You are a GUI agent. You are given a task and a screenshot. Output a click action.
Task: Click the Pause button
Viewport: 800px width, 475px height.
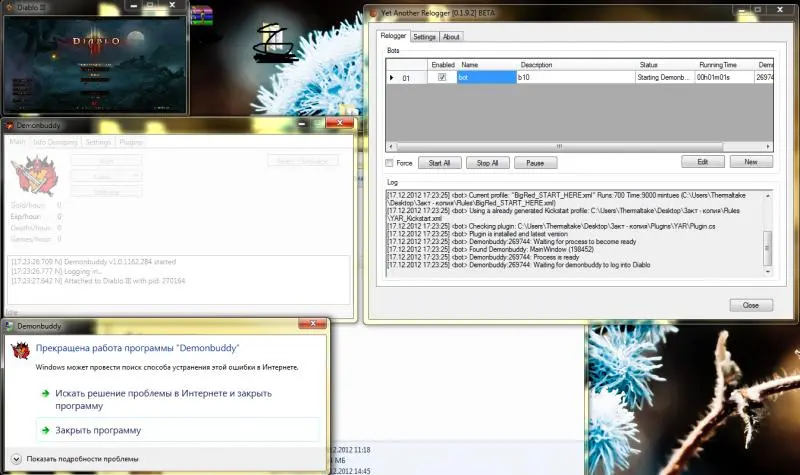535,162
